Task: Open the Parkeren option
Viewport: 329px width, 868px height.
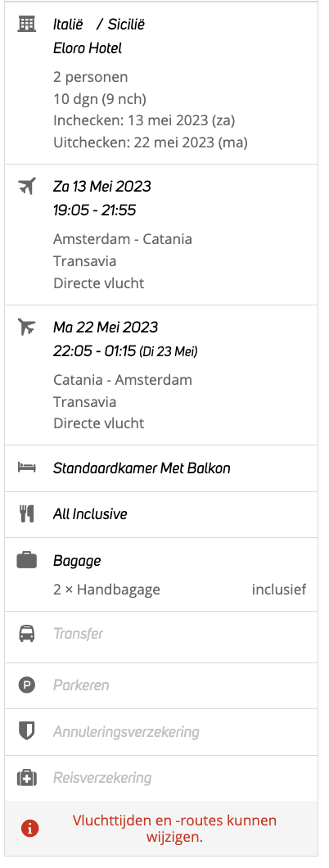Action: [x=161, y=685]
